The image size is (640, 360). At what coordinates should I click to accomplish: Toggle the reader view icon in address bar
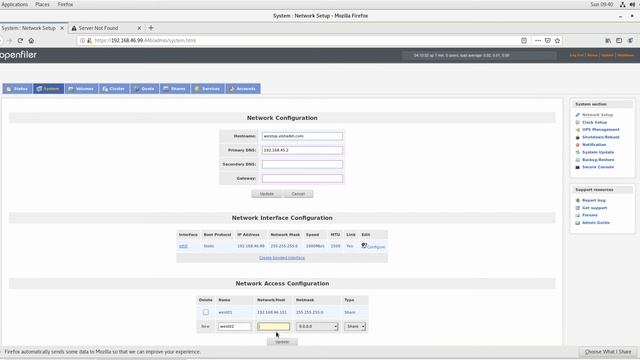(x=524, y=40)
